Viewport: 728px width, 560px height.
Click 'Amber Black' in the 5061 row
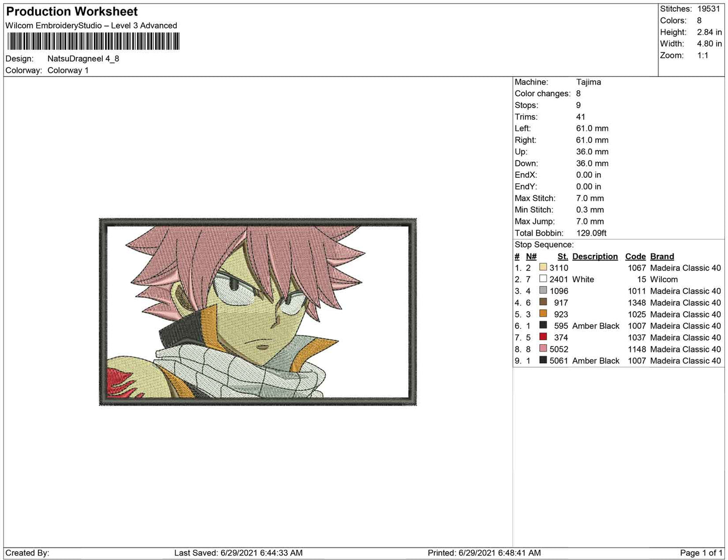(596, 361)
